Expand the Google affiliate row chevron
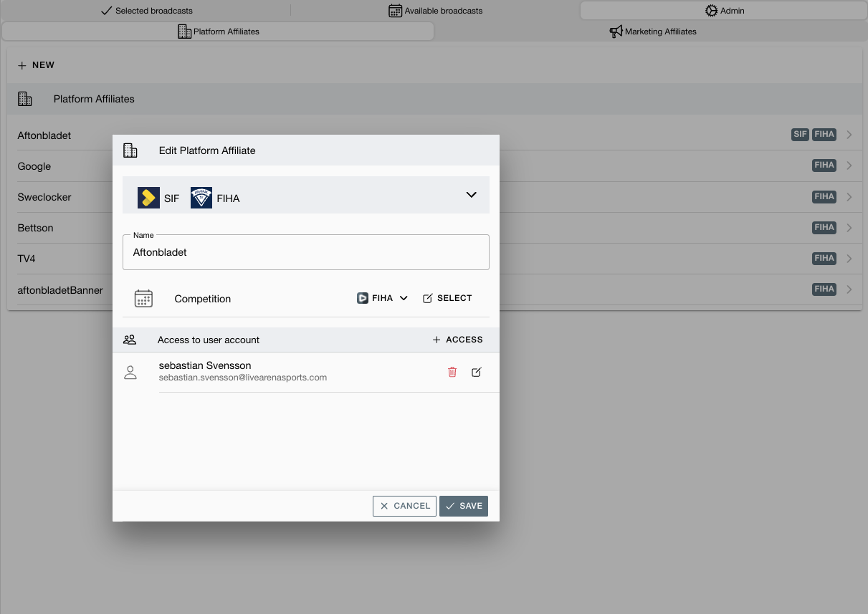868x614 pixels. pyautogui.click(x=849, y=166)
